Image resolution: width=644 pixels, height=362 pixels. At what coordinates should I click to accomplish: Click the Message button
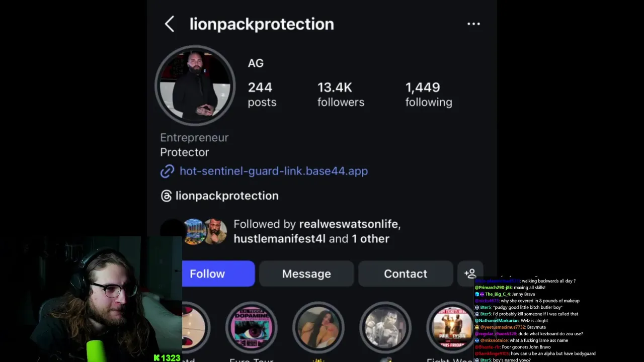click(x=306, y=274)
